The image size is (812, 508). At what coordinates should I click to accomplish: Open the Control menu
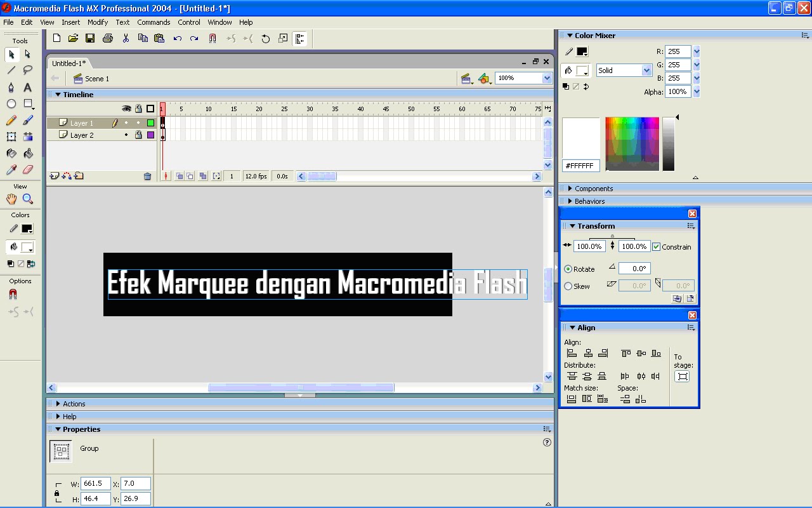point(189,22)
